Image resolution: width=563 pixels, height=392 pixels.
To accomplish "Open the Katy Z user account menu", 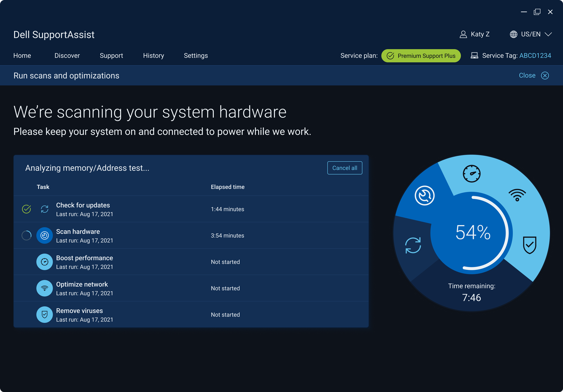I will [475, 34].
